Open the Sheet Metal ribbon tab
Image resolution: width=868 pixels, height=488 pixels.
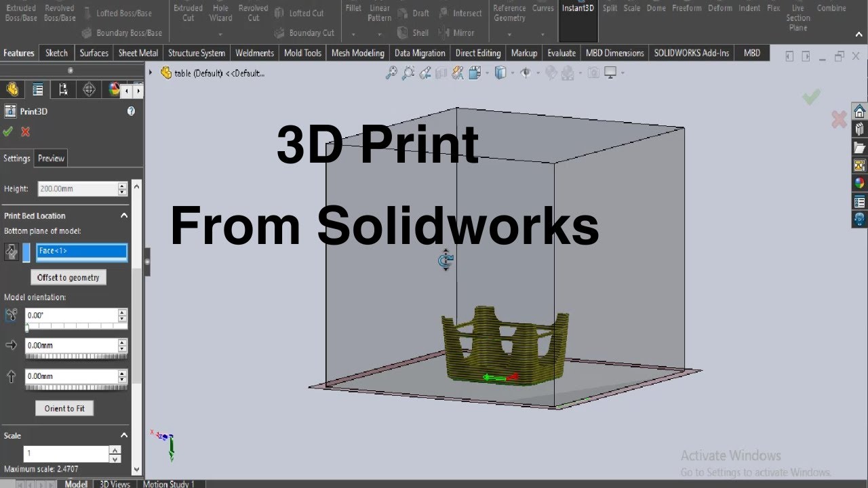coord(138,53)
